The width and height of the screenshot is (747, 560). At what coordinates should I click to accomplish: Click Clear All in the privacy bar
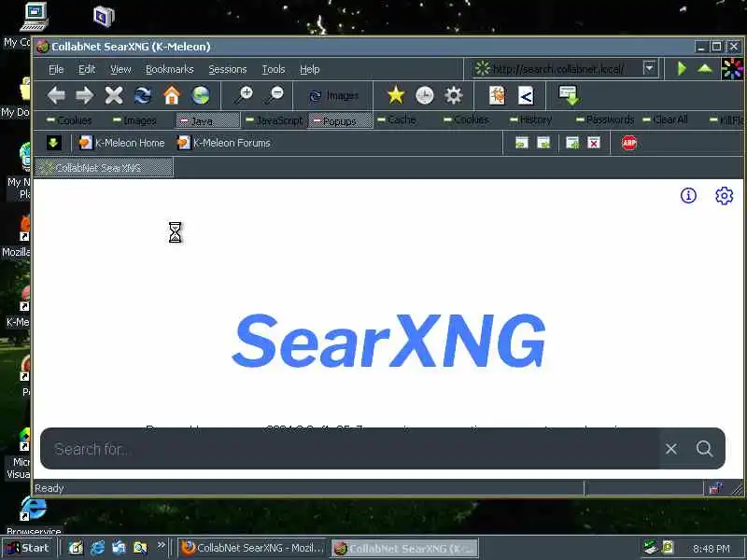pos(665,119)
